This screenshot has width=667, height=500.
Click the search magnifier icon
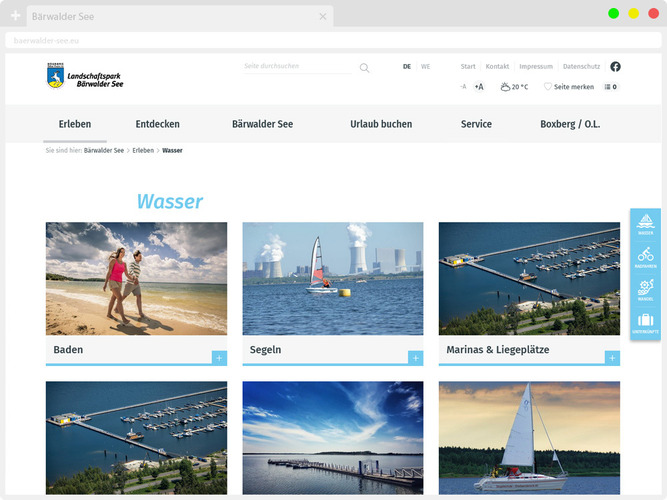[365, 68]
